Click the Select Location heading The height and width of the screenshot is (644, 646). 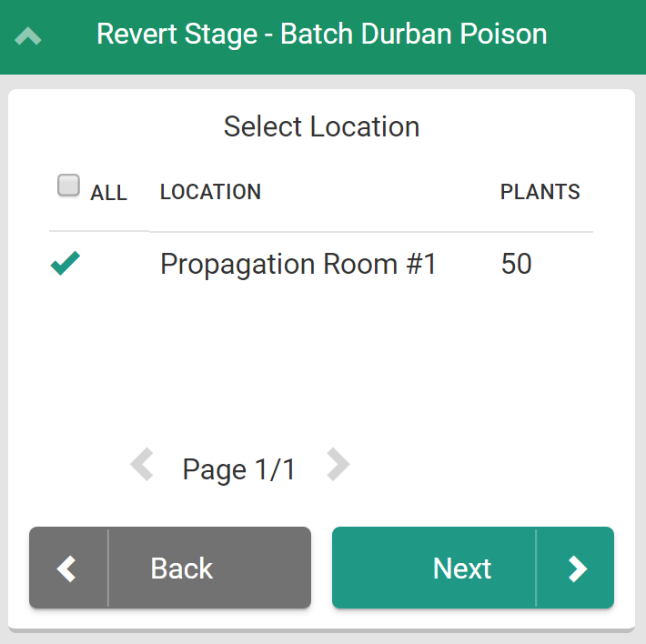pyautogui.click(x=321, y=126)
